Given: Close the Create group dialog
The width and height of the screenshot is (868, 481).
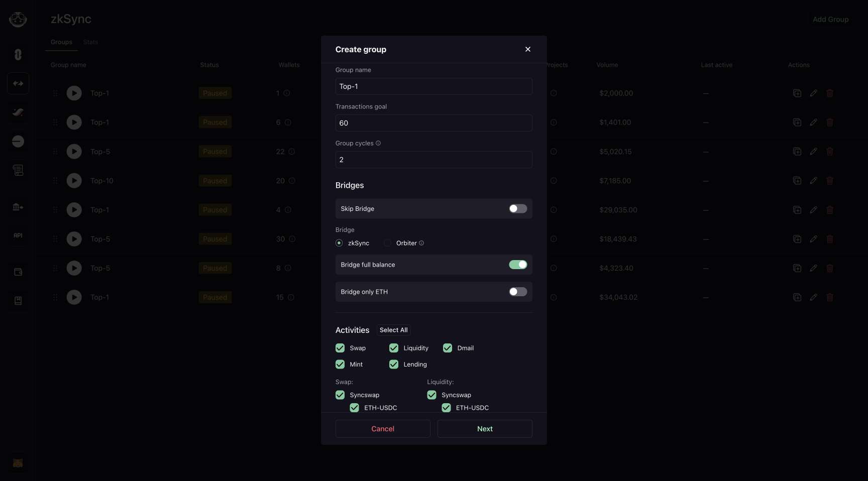Looking at the screenshot, I should [528, 49].
